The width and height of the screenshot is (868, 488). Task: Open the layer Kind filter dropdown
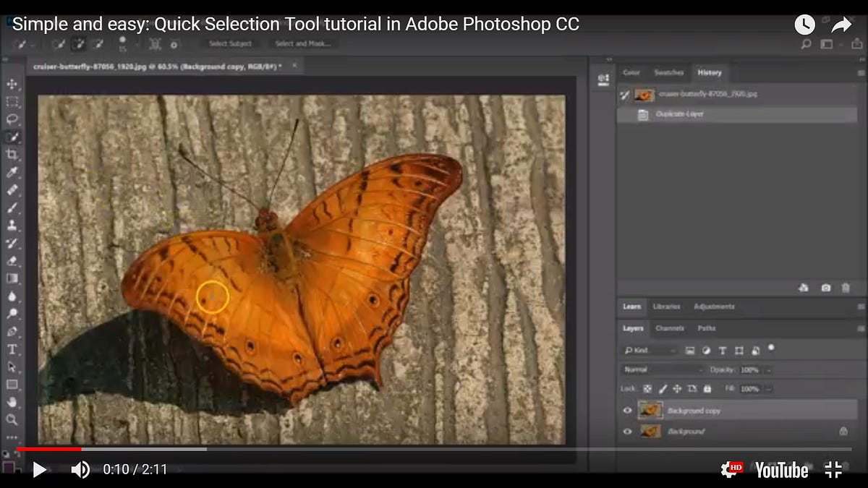coord(649,351)
